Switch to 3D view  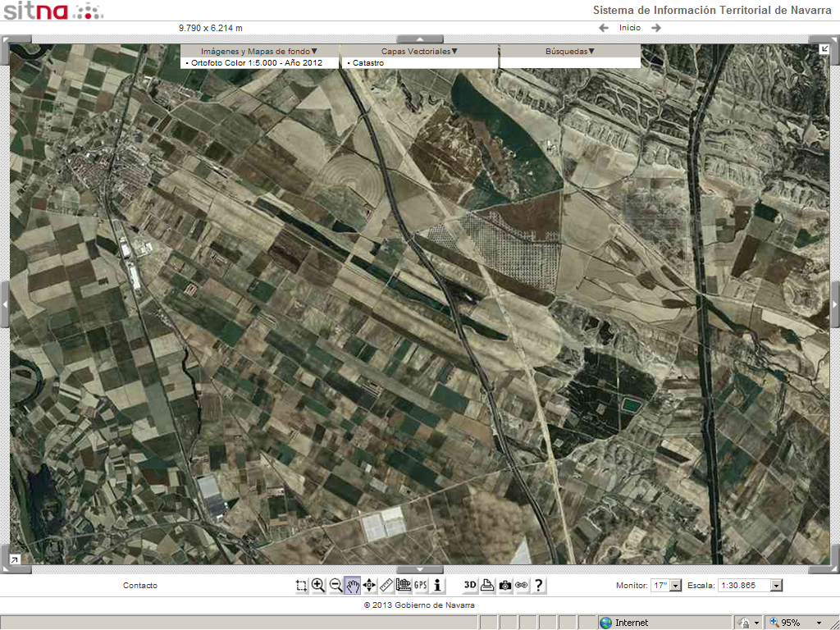click(470, 585)
